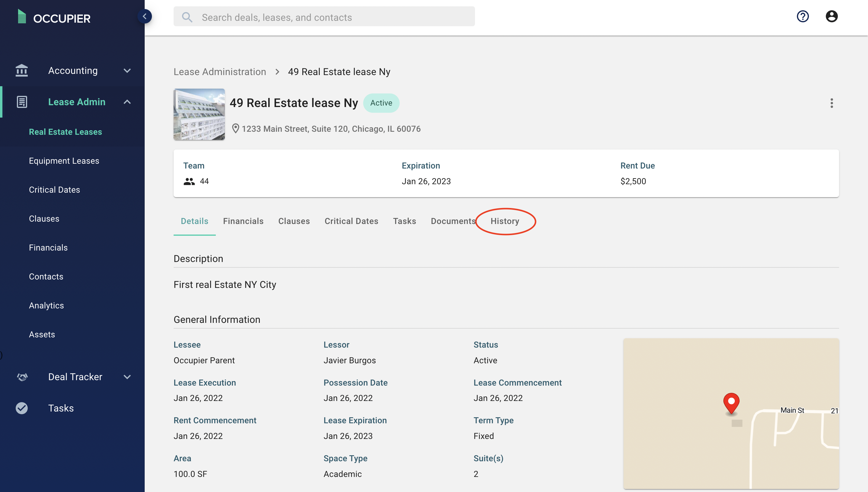Open Equipment Leases in the sidebar
This screenshot has width=868, height=492.
pyautogui.click(x=64, y=160)
